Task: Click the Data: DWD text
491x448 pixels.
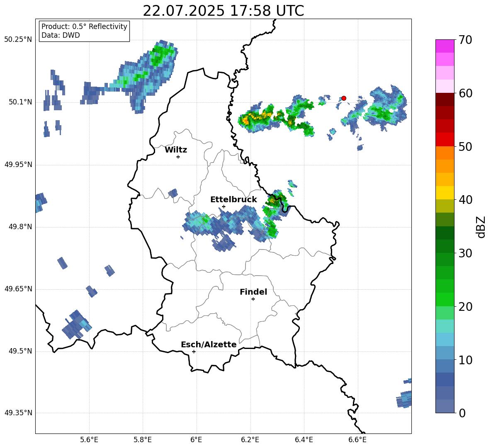Action: (61, 35)
